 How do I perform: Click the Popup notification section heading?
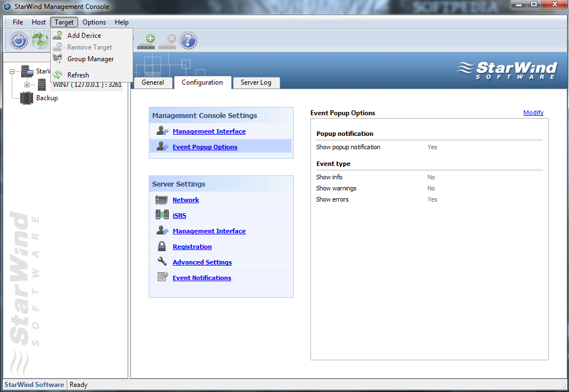pyautogui.click(x=345, y=134)
